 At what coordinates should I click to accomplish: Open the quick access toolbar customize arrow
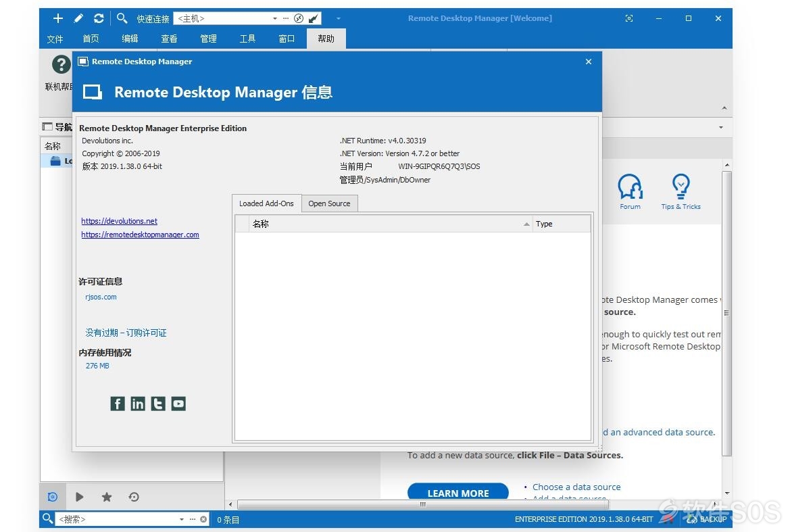tap(339, 19)
